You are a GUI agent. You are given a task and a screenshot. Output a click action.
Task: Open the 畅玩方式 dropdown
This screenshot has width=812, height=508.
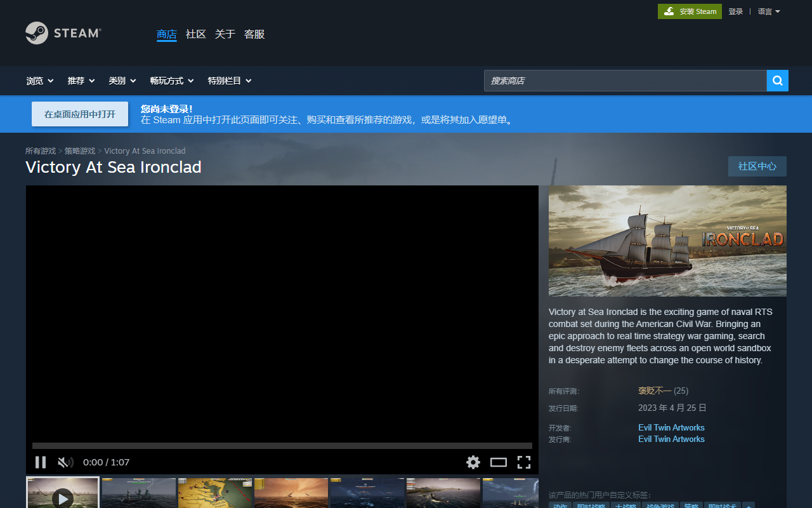pyautogui.click(x=172, y=81)
